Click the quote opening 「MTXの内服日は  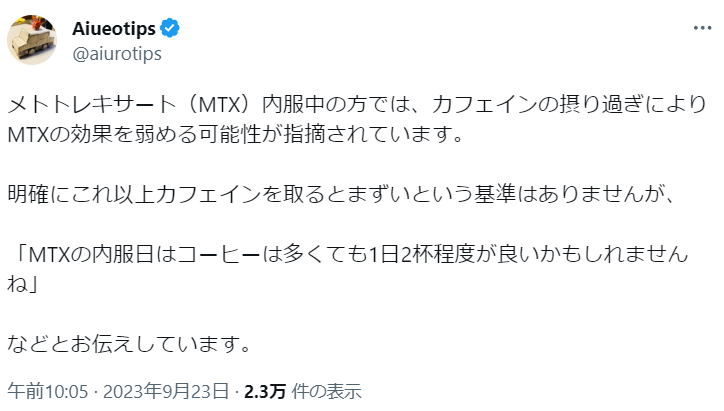click(x=100, y=253)
